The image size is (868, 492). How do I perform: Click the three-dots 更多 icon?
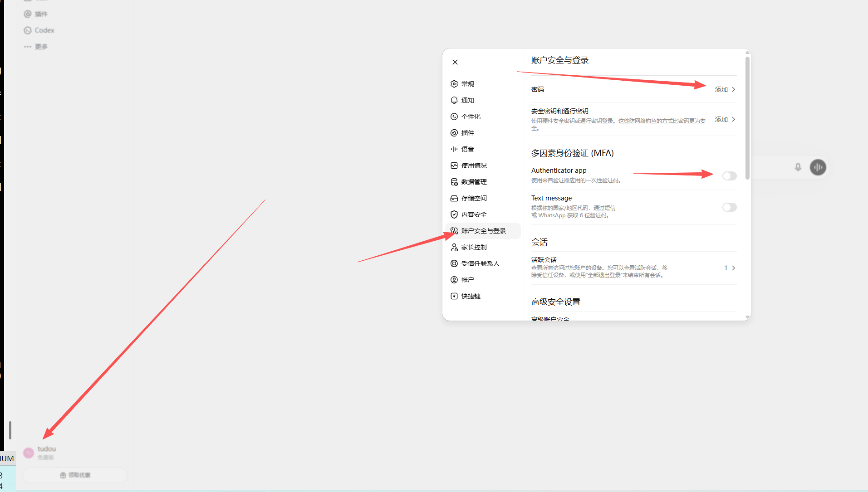28,47
